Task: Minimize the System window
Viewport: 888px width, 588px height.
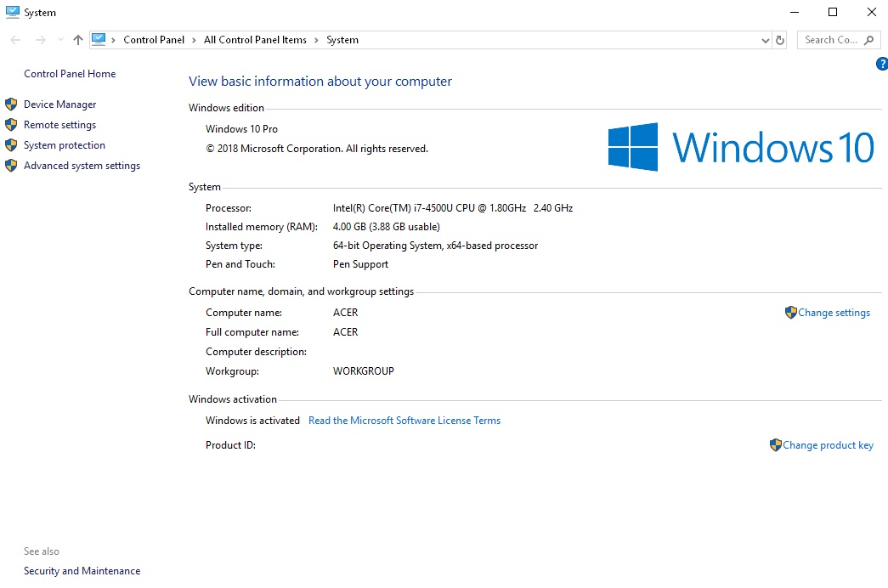Action: click(x=795, y=12)
